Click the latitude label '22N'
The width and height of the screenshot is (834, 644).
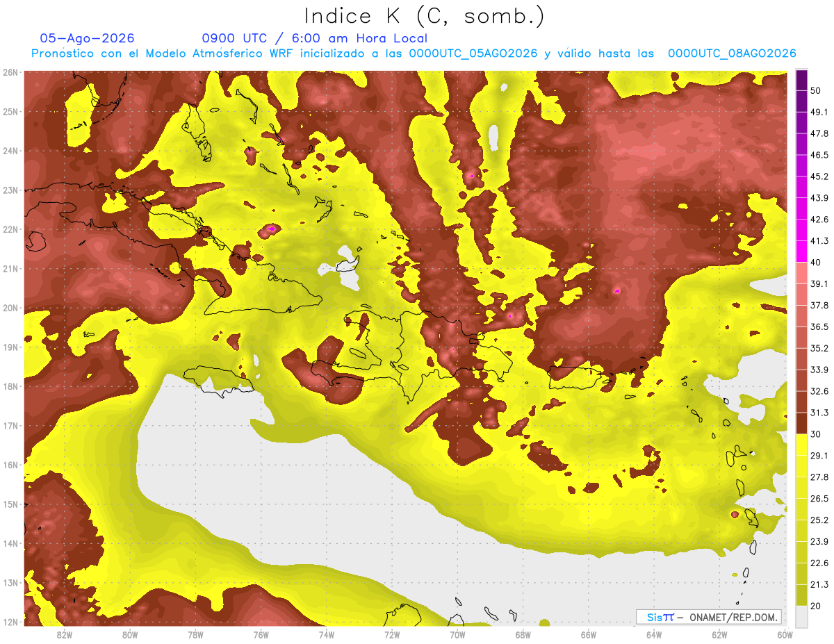10,229
